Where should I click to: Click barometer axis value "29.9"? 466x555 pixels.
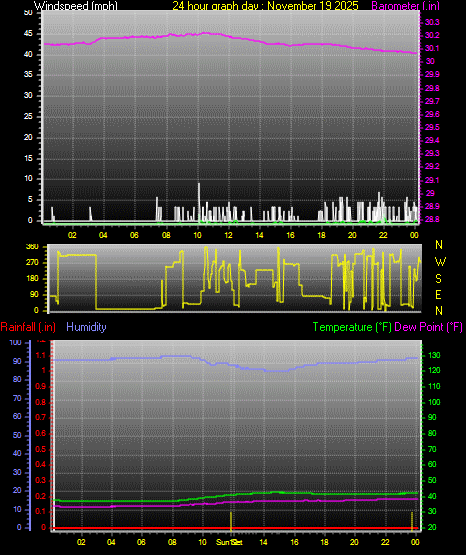432,74
